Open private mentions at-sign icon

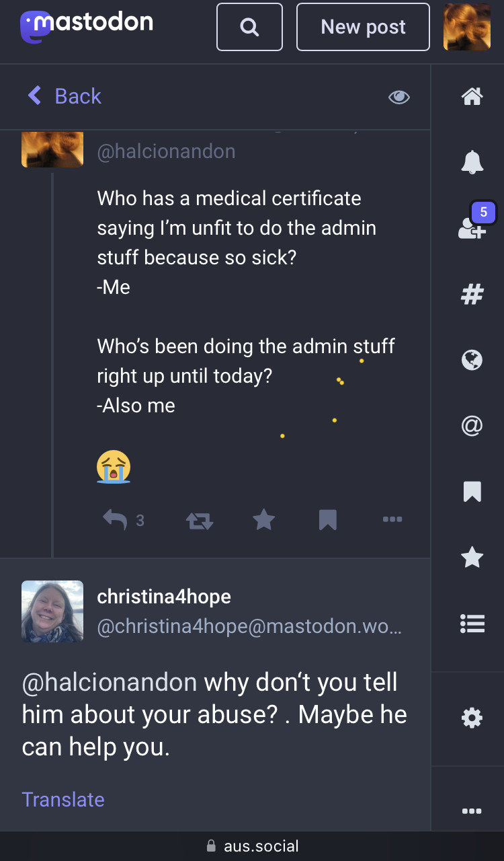coord(472,426)
